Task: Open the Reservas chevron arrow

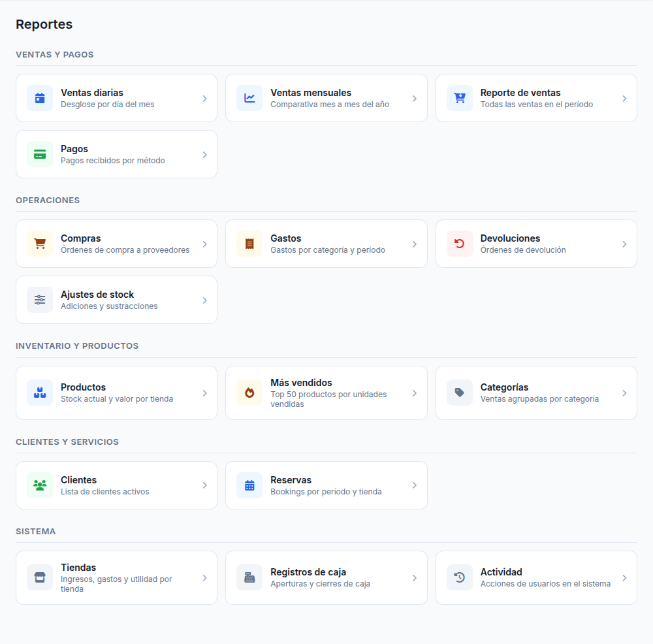Action: pyautogui.click(x=415, y=485)
